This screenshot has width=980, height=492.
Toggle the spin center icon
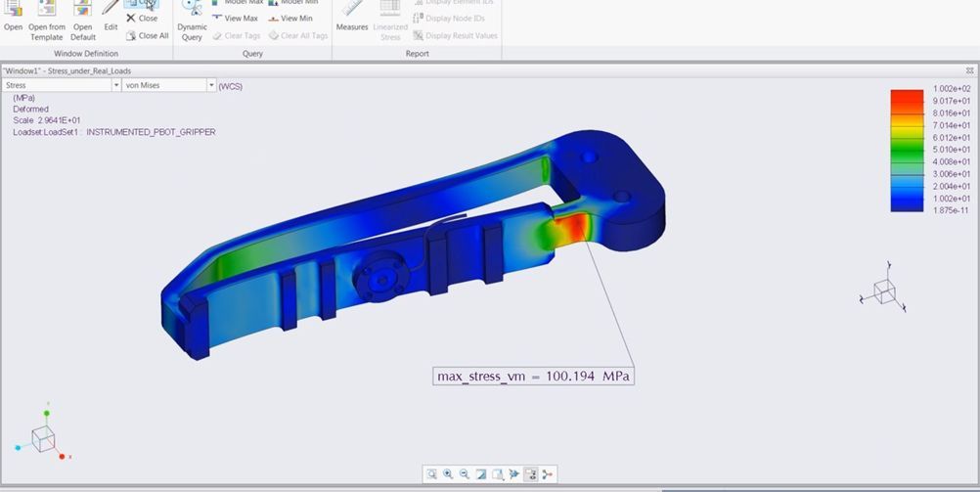tap(548, 474)
